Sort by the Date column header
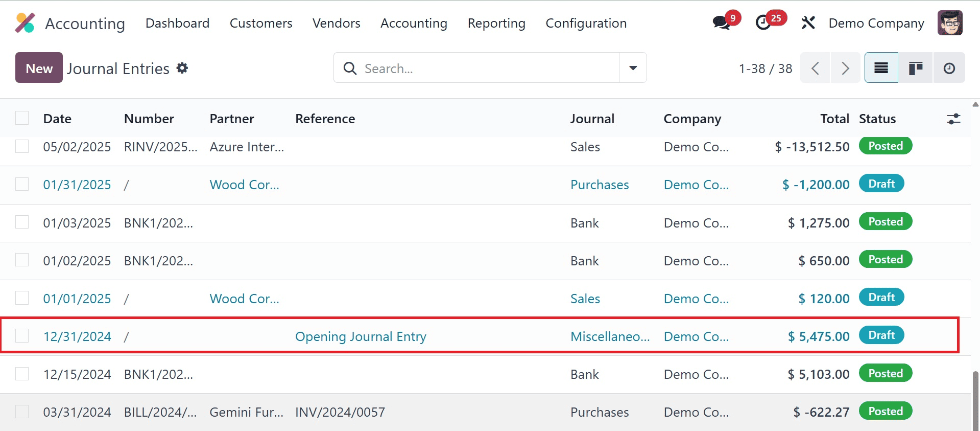980x431 pixels. 57,119
